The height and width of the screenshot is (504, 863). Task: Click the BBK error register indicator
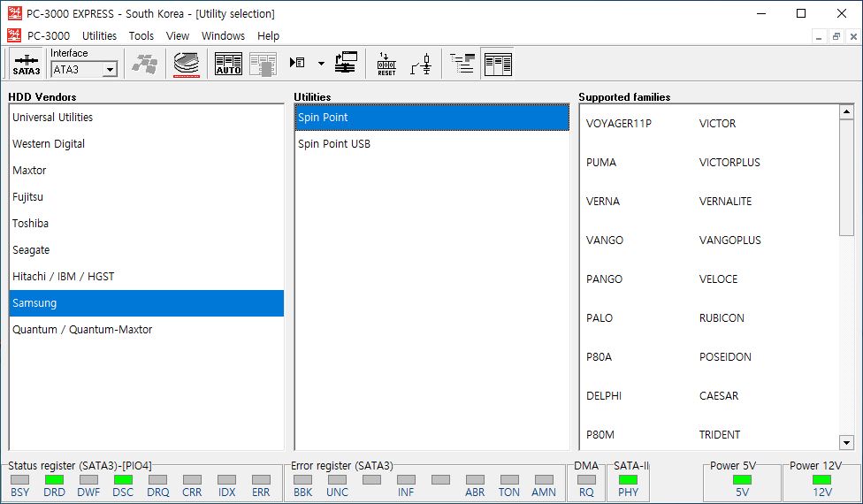[302, 480]
